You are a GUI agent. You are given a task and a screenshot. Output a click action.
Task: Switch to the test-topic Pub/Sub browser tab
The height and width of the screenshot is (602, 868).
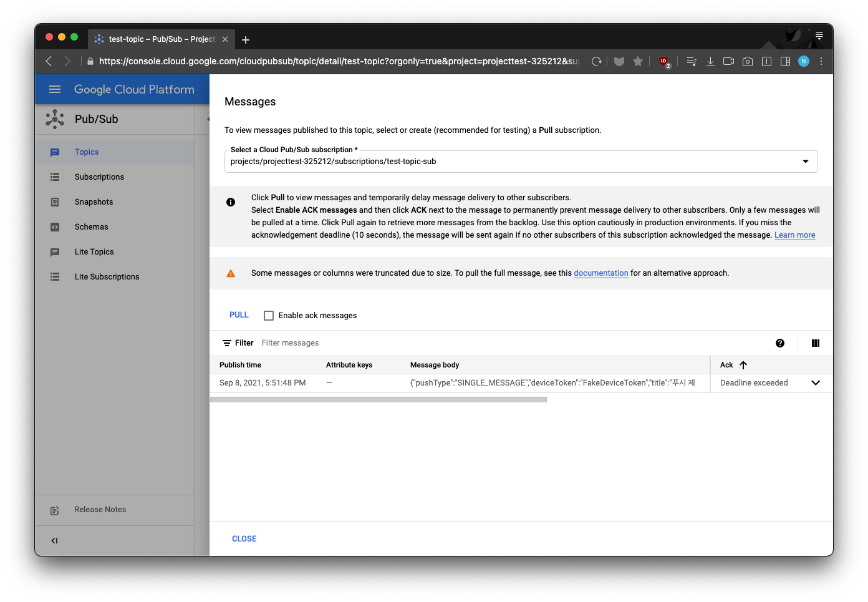tap(161, 39)
